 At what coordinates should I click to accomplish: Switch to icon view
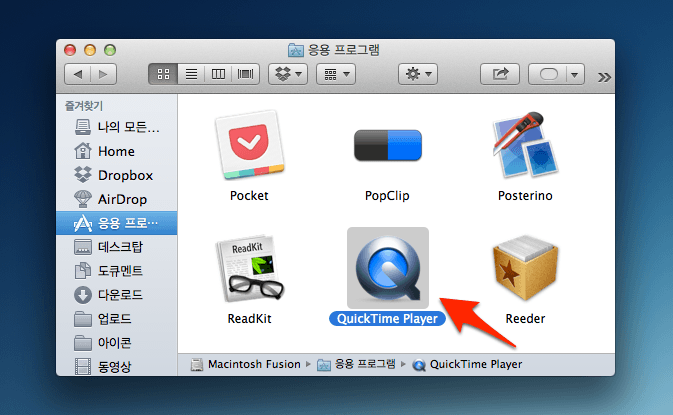[163, 74]
